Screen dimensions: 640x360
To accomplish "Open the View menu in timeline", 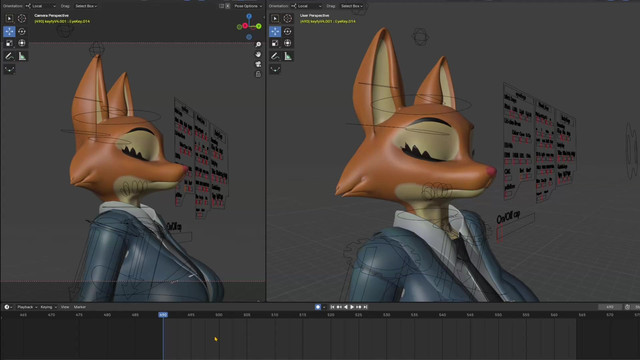I will pyautogui.click(x=65, y=307).
